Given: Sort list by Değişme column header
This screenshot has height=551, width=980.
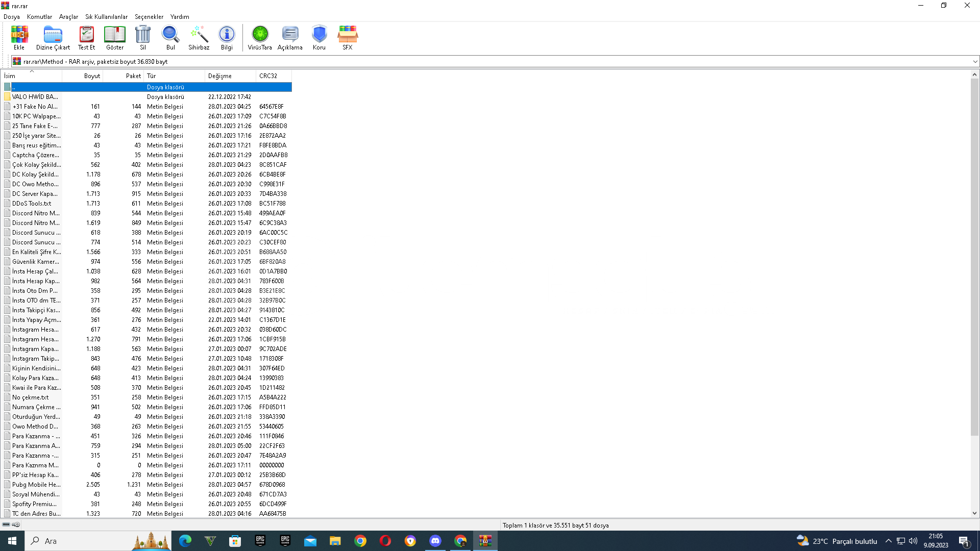Looking at the screenshot, I should pos(231,76).
